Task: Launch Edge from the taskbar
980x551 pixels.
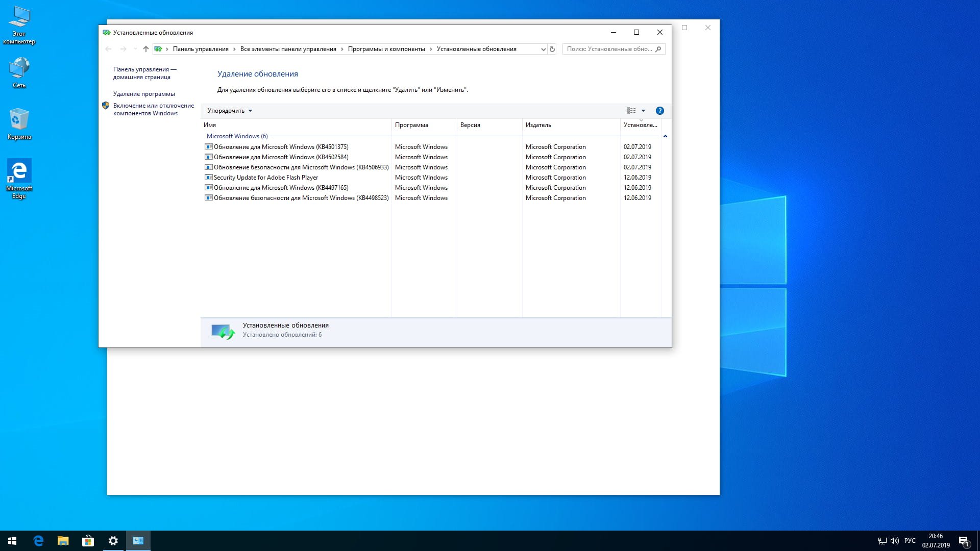Action: pyautogui.click(x=38, y=541)
